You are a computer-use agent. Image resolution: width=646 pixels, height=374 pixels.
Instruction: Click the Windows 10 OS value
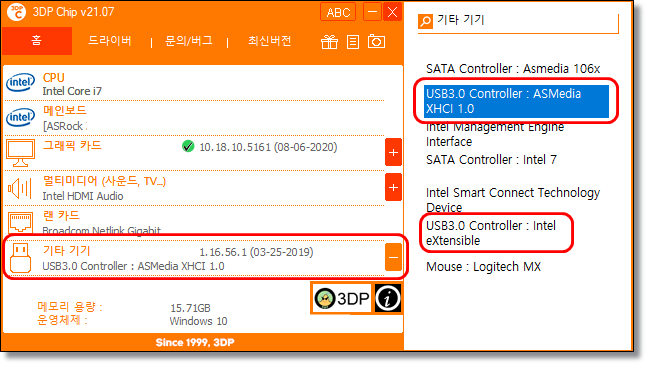(x=198, y=321)
